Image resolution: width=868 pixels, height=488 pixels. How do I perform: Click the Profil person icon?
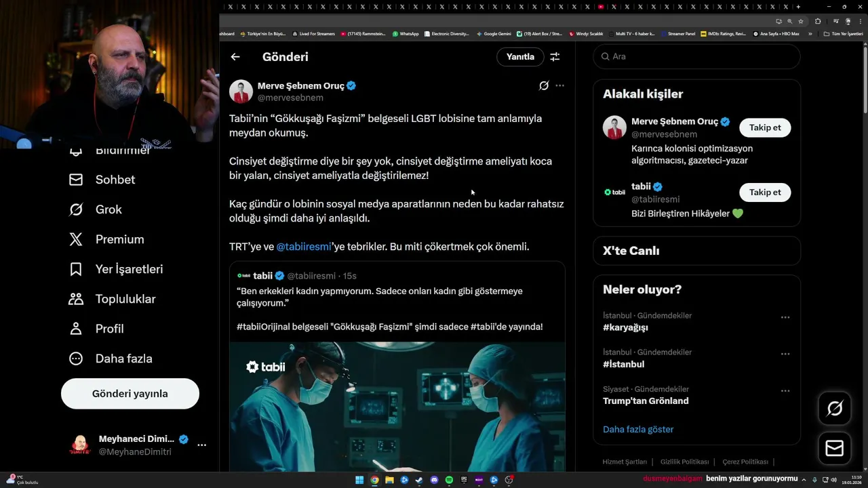76,329
